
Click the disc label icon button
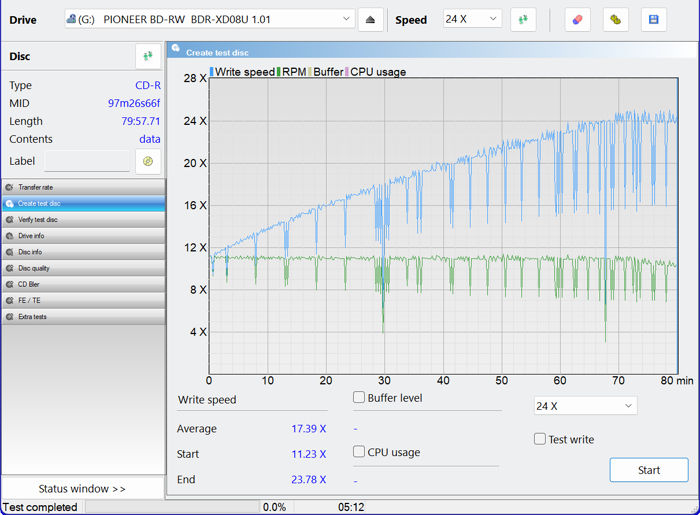click(147, 161)
